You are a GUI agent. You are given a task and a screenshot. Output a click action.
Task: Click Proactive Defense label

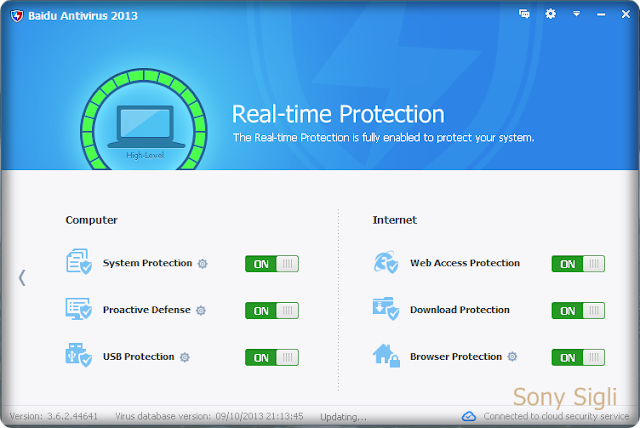click(147, 310)
